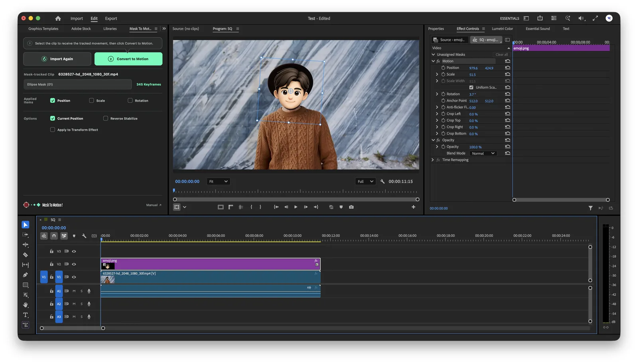Open the ESSENTIALS workspace label

[x=510, y=18]
